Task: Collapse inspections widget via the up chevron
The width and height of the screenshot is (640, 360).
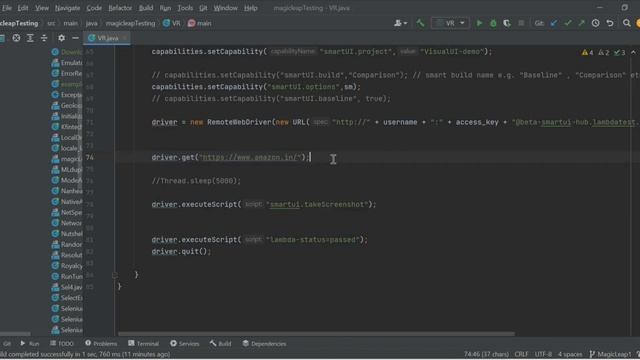Action: coord(633,53)
